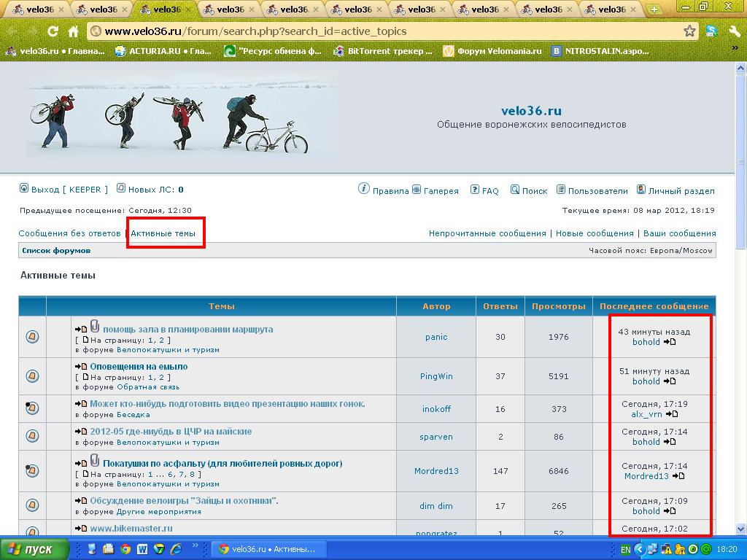The image size is (747, 560).
Task: Open the Галерея link
Action: coord(436,190)
